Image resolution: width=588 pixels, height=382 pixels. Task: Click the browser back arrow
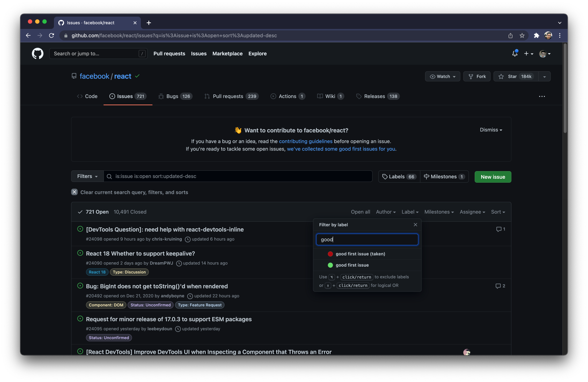(x=28, y=35)
